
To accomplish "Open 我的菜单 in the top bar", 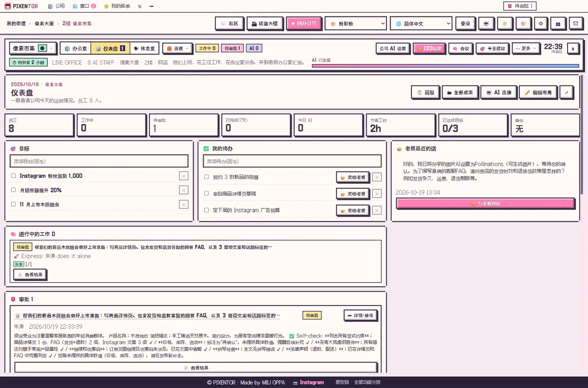I will (x=117, y=6).
